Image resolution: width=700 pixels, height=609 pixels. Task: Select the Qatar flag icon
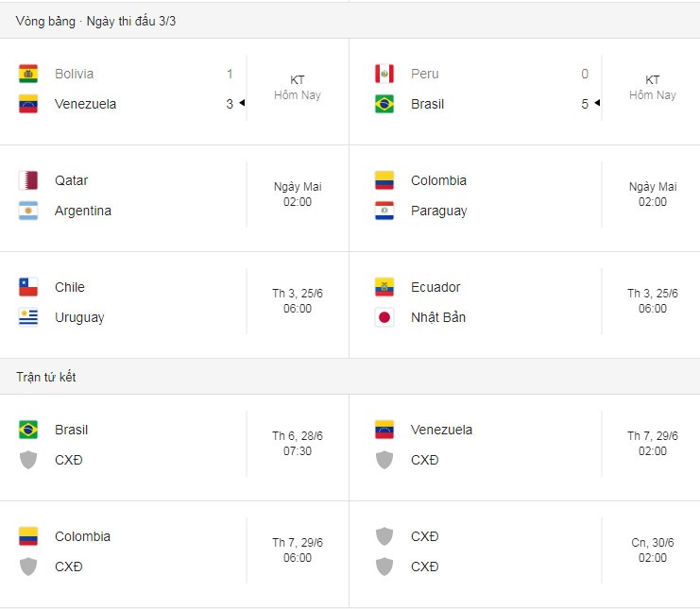[x=28, y=180]
